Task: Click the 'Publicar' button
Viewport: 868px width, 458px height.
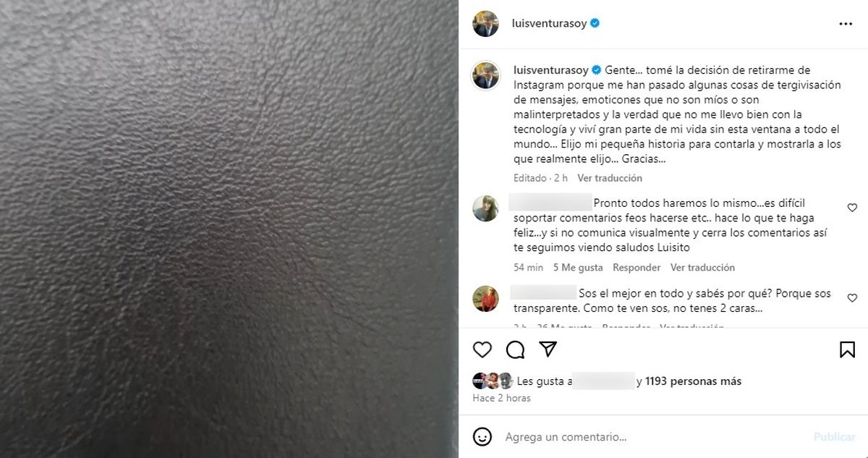Action: pos(834,437)
